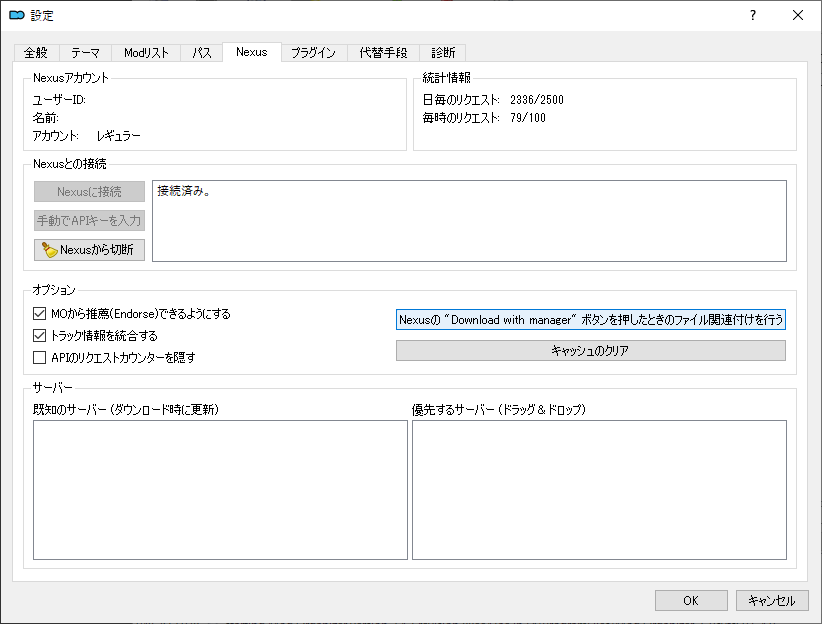This screenshot has height=624, width=822.
Task: Toggle MOから推薦(Endorse)できるようにする checkbox
Action: point(39,314)
